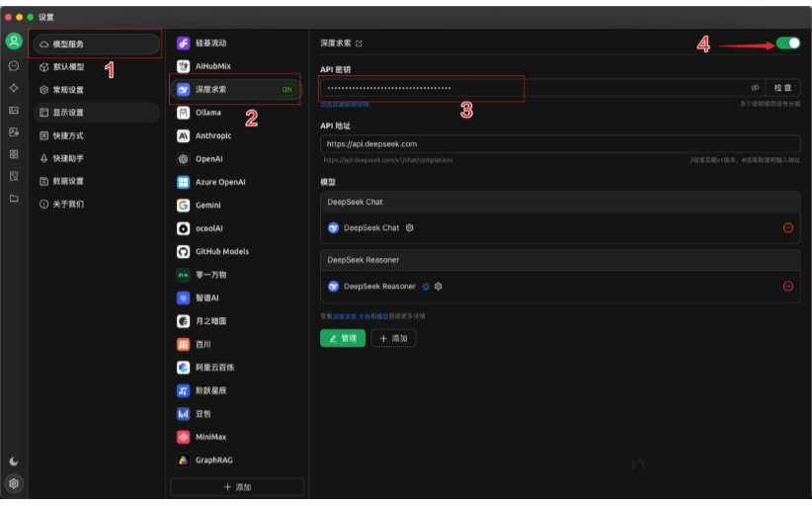
Task: Collapse the DeepSeek Reasoner group header
Action: coord(560,260)
